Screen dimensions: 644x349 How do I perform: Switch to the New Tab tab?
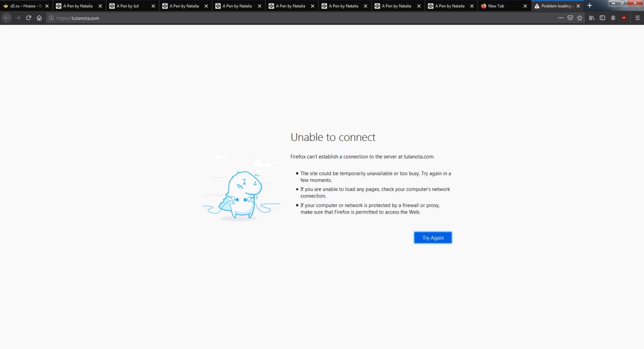click(x=505, y=6)
